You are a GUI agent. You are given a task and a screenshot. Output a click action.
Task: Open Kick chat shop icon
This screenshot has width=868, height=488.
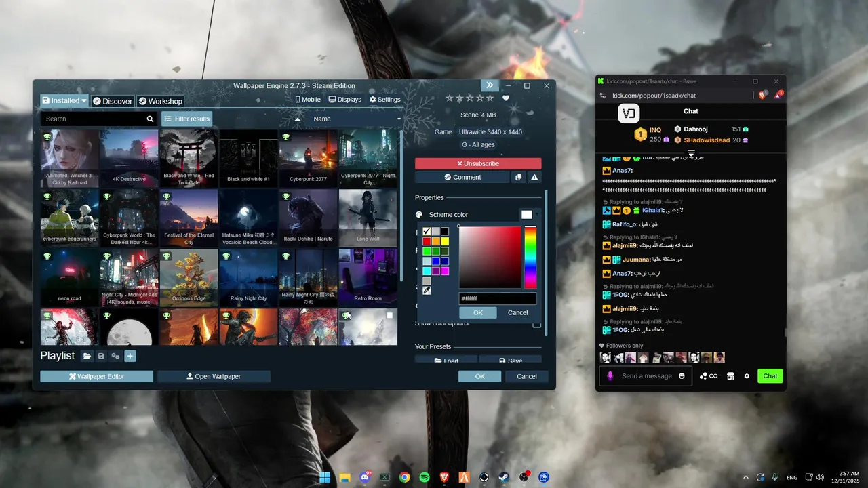click(730, 376)
